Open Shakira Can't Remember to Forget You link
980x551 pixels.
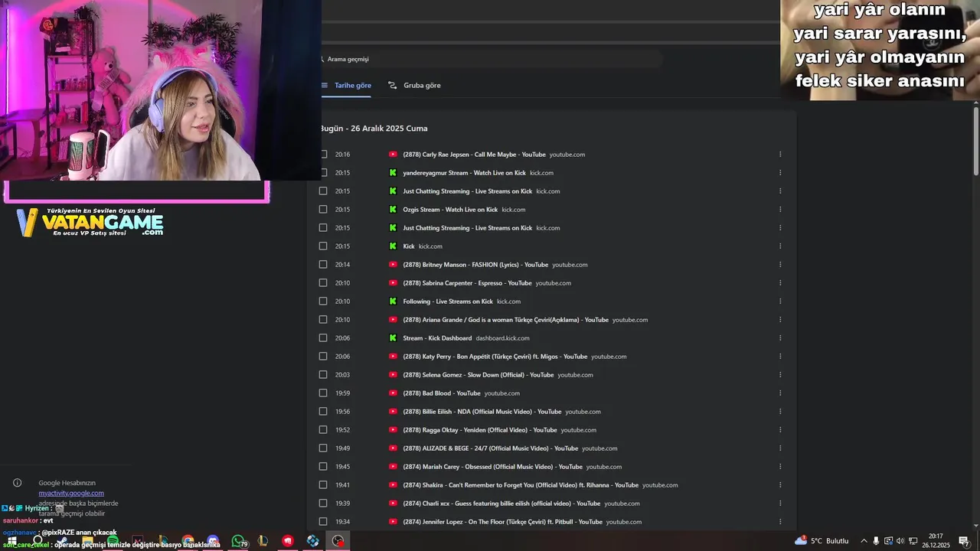click(x=521, y=485)
